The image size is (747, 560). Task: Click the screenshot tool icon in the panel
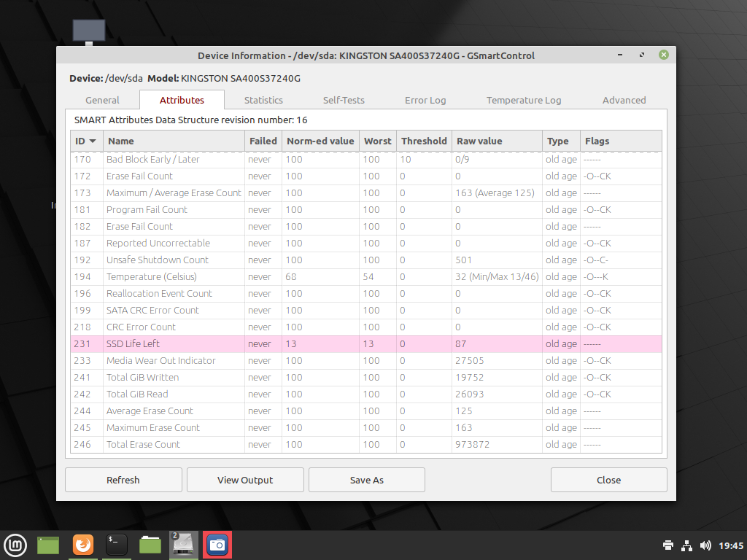tap(217, 545)
